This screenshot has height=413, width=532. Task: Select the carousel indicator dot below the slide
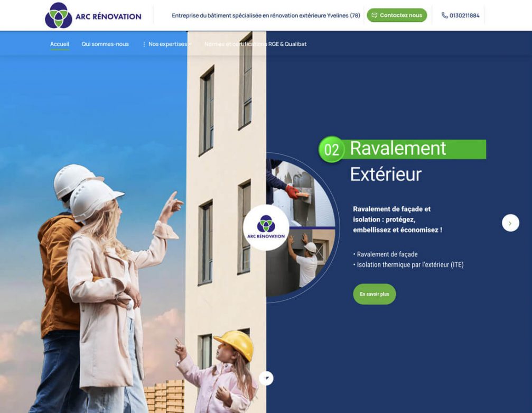(x=266, y=378)
